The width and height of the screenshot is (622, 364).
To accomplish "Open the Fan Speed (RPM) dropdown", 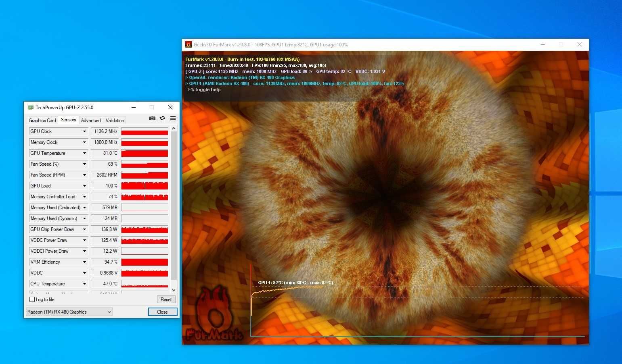I will (x=84, y=175).
